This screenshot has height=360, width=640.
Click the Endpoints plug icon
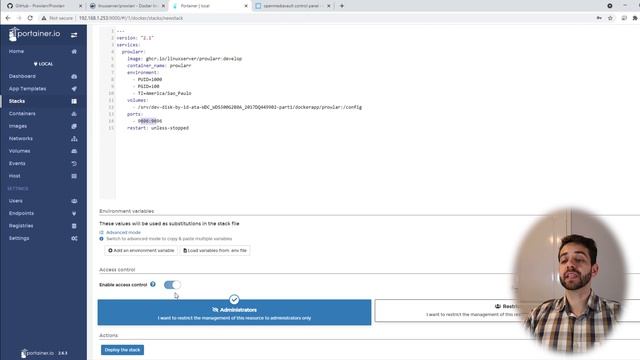click(74, 213)
